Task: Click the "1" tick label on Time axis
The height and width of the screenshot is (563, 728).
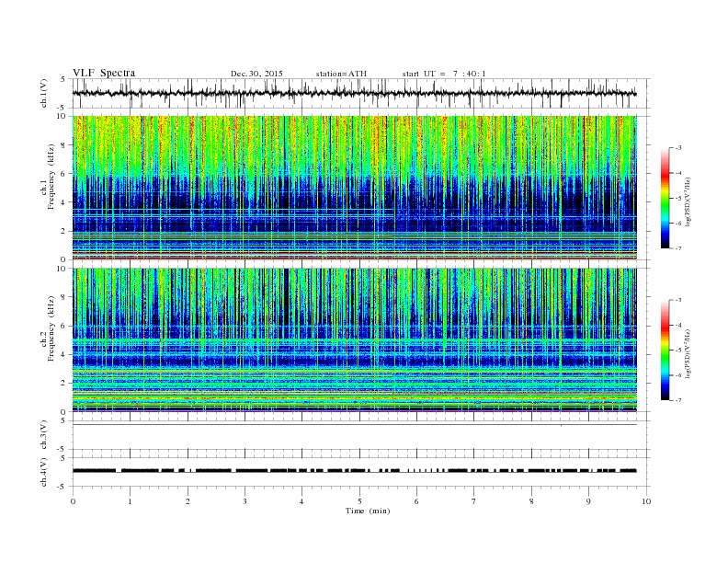Action: click(x=130, y=501)
